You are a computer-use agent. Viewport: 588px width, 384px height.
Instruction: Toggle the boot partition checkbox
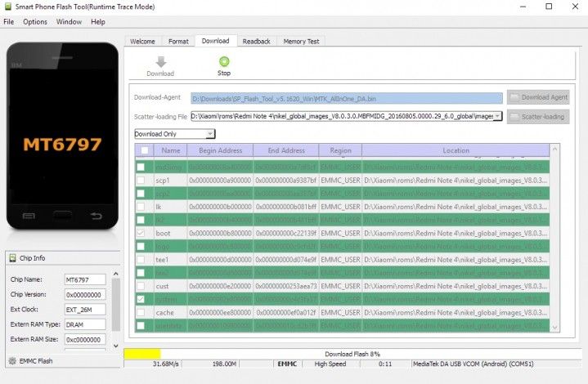[x=141, y=233]
